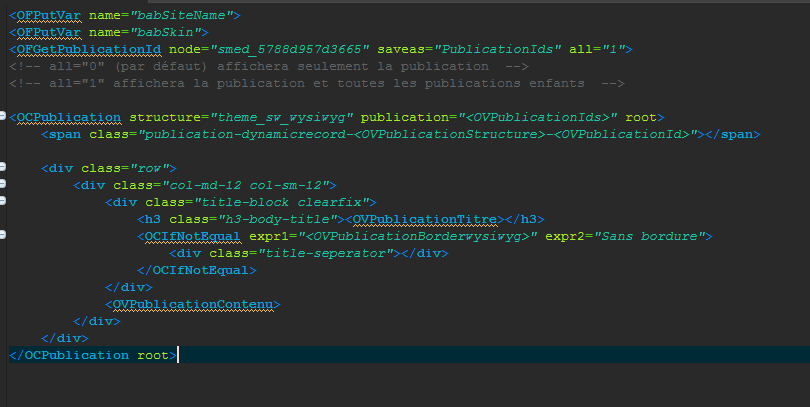Click the babSiteName attribute value
This screenshot has width=810, height=407.
tap(184, 15)
